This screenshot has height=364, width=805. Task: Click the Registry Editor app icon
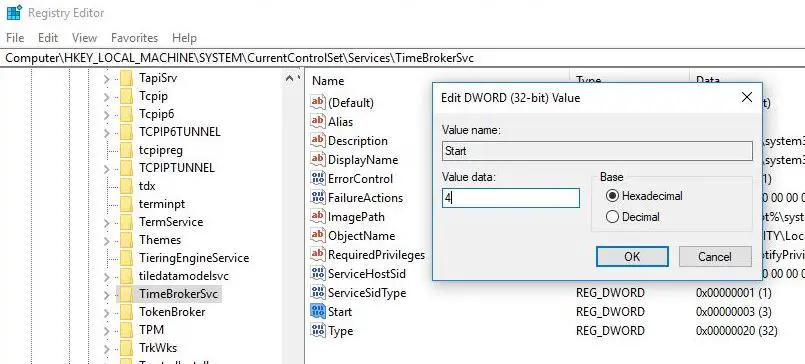pos(14,12)
